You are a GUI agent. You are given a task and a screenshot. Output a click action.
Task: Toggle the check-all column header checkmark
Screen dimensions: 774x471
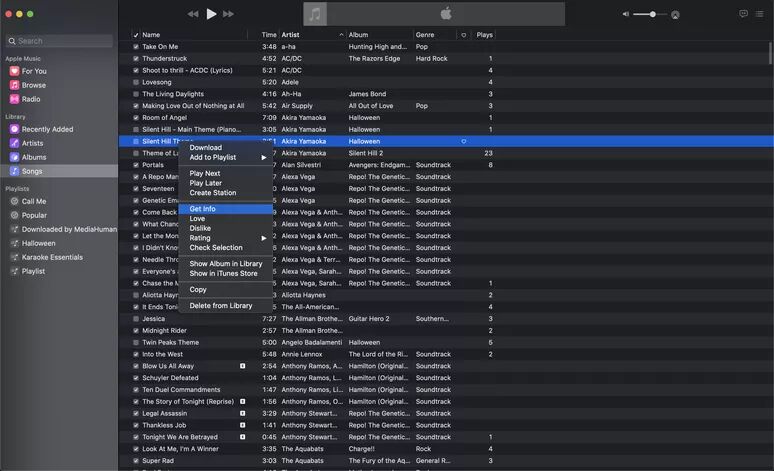click(x=136, y=35)
